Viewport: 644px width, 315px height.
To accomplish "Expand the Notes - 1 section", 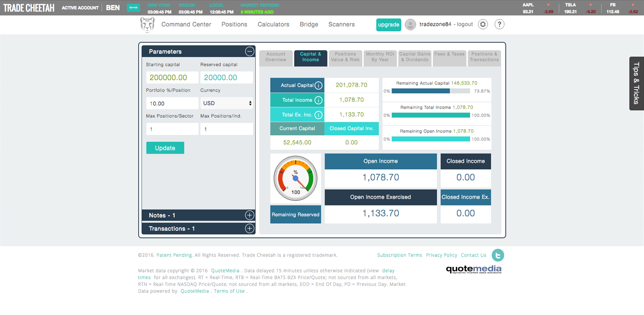I will (x=249, y=215).
